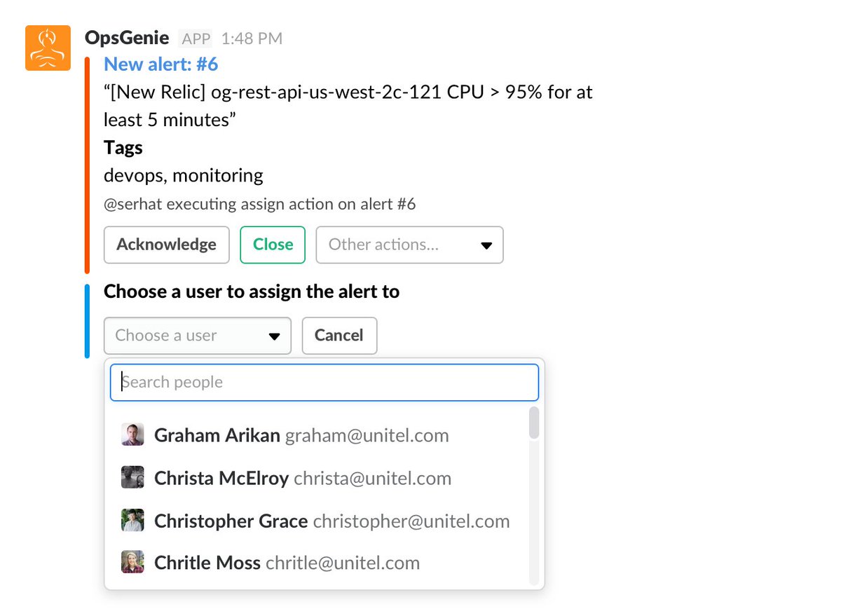
Task: Click '@serhat executing assign action' text
Action: [260, 204]
